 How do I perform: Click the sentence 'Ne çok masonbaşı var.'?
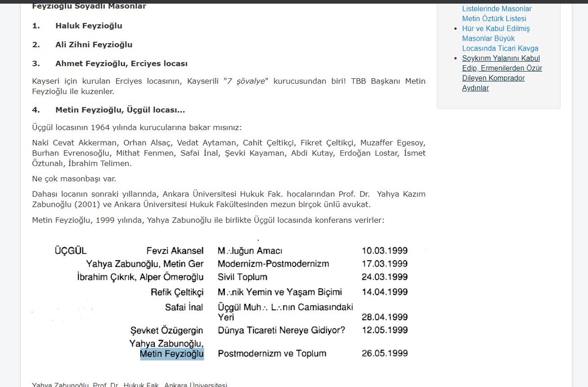[74, 178]
